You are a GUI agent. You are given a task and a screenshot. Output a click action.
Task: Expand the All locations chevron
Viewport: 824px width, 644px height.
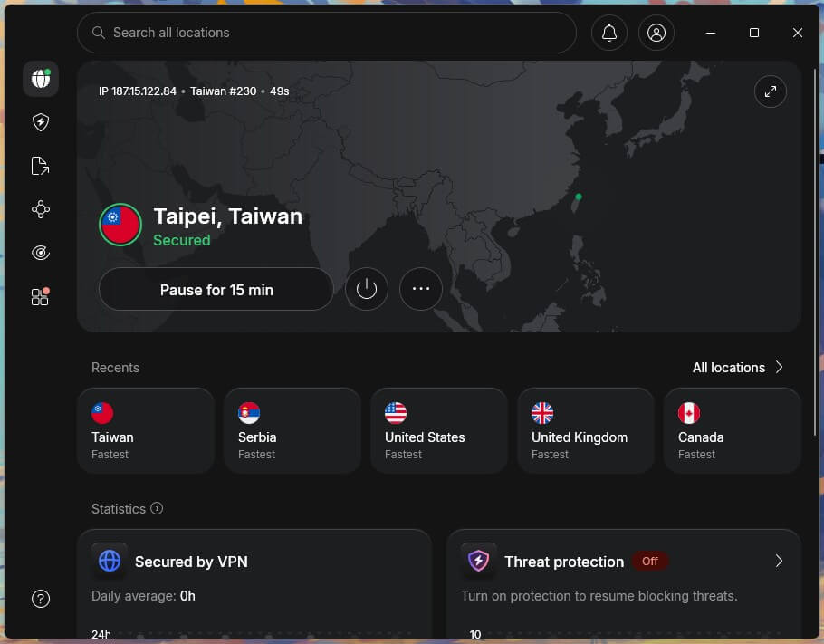(x=780, y=367)
